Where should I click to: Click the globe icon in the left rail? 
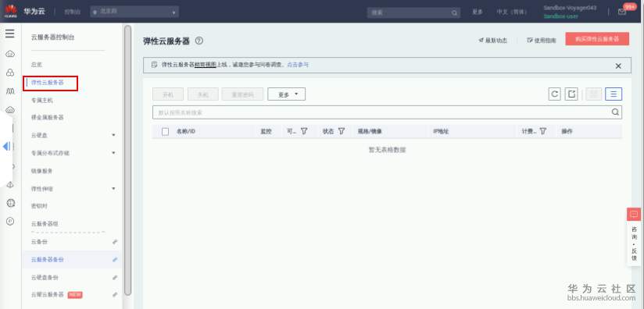11,203
